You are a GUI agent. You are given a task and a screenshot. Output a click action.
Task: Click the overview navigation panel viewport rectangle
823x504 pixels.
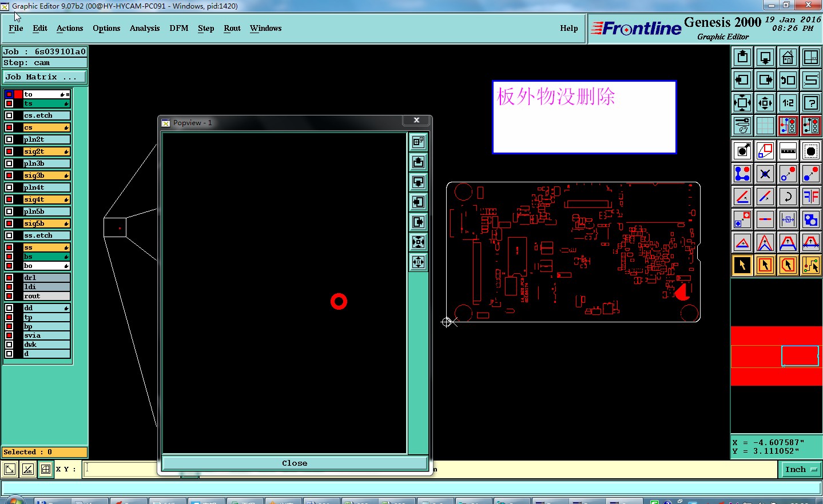click(800, 355)
